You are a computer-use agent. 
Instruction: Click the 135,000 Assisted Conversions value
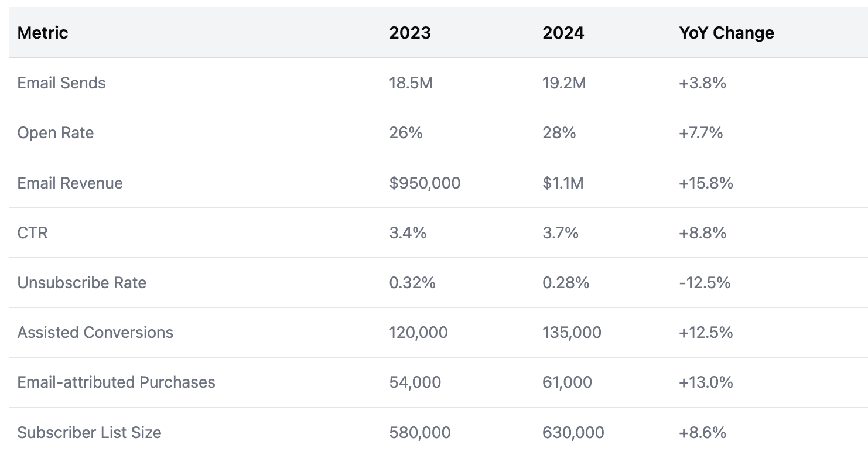click(x=572, y=333)
